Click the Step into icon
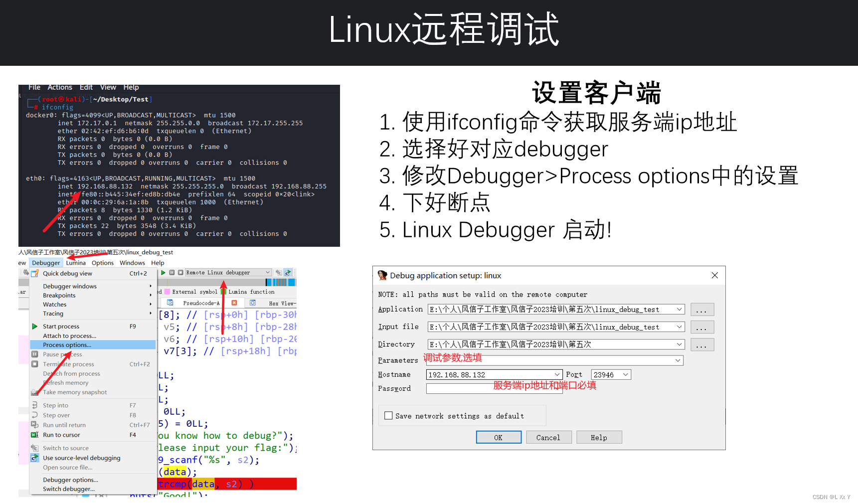This screenshot has height=504, width=858. (x=35, y=405)
